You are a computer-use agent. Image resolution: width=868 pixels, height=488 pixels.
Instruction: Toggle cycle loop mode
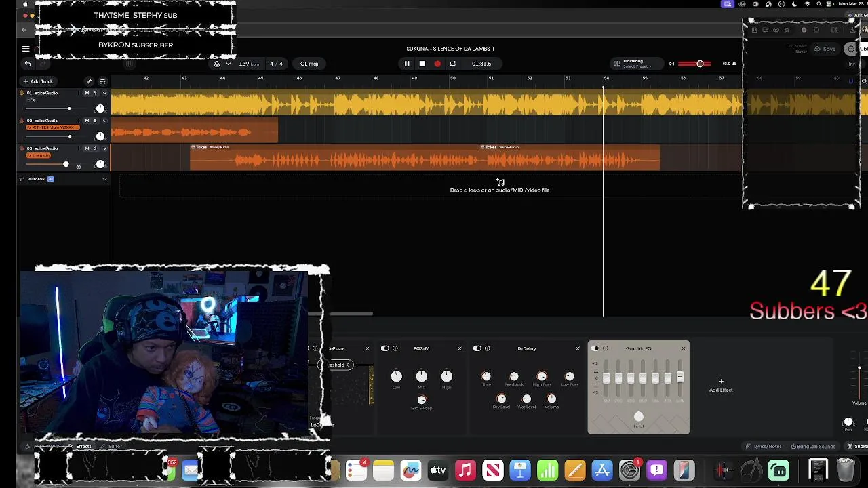[x=453, y=64]
